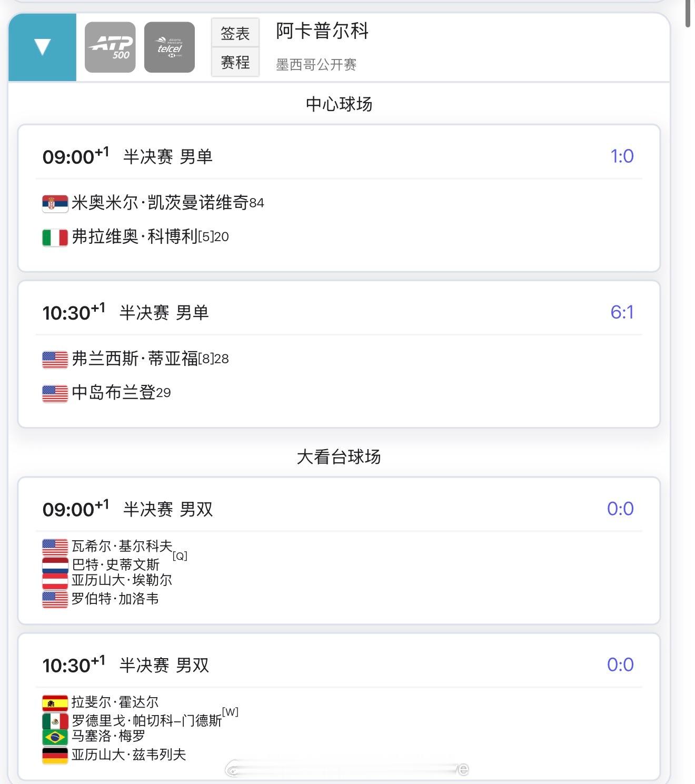Collapse the Acapulco tournament section arrow
This screenshot has height=784, width=695.
(42, 47)
